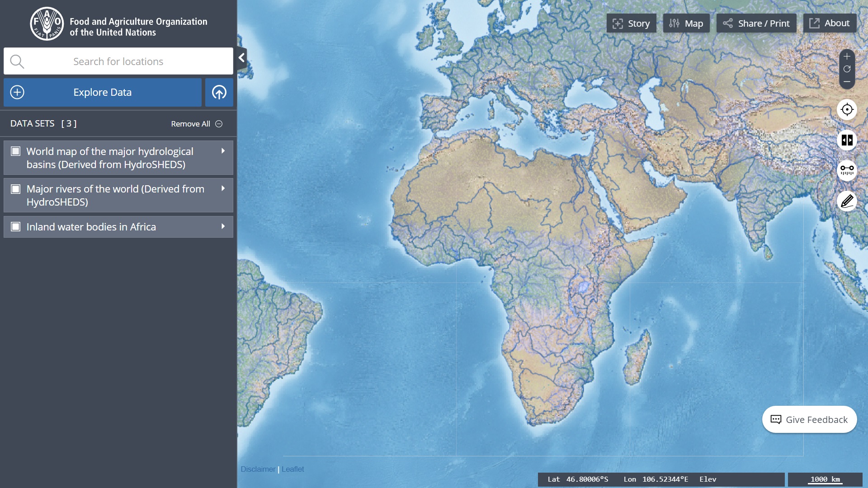
Task: Click the 1000 km scale bar
Action: 825,479
